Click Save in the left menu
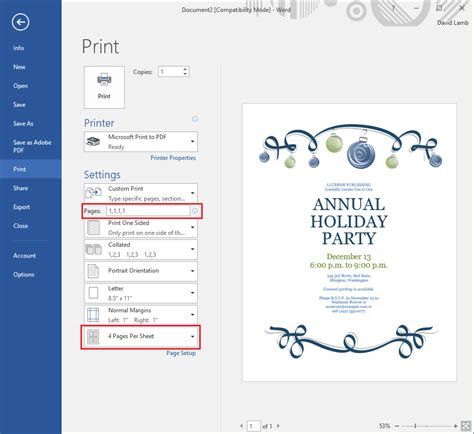 click(x=19, y=105)
